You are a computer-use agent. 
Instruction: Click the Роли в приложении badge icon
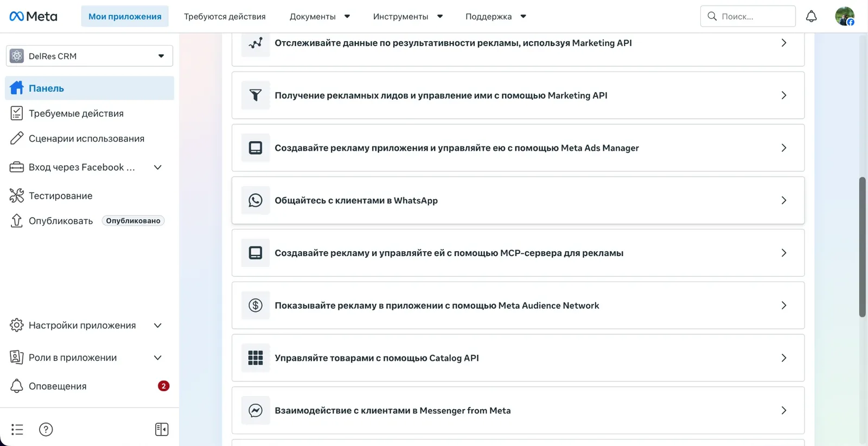coord(17,357)
